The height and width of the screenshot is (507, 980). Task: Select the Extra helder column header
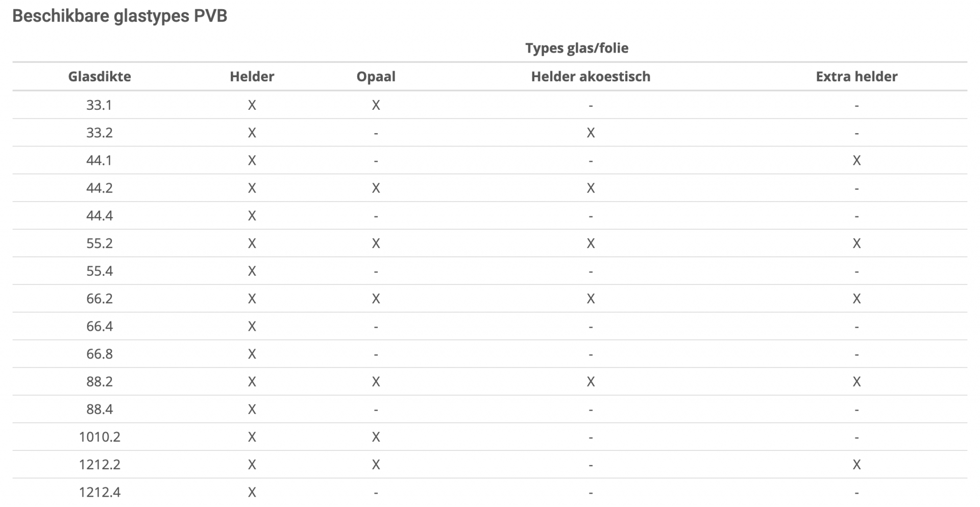(856, 77)
